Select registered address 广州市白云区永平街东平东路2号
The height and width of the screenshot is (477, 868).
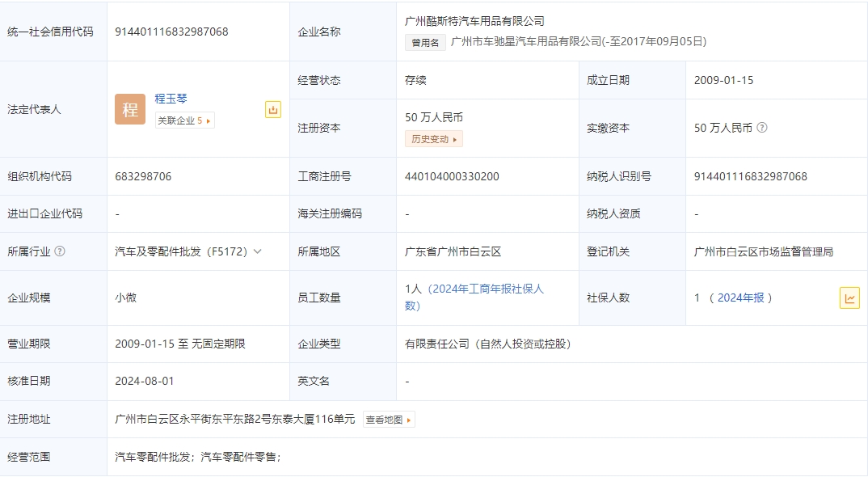coord(192,420)
